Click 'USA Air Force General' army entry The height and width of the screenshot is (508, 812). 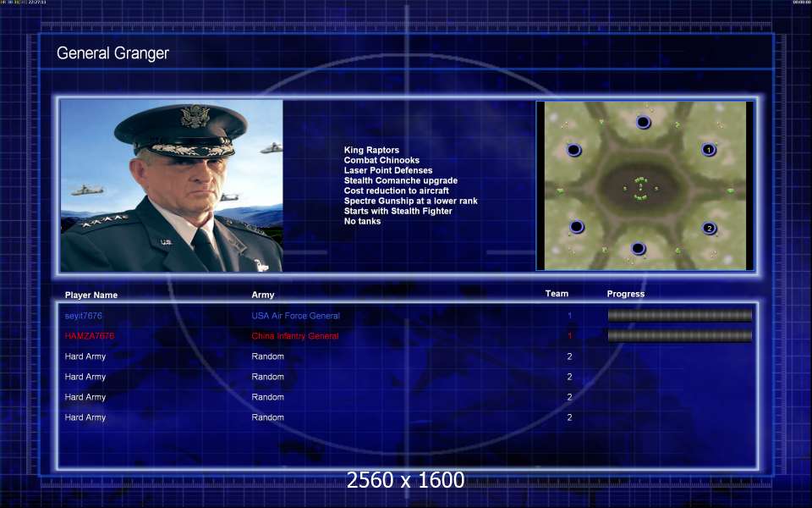click(296, 316)
